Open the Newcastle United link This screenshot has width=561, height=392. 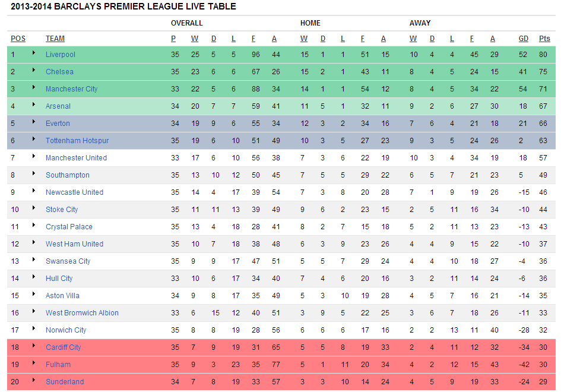74,192
